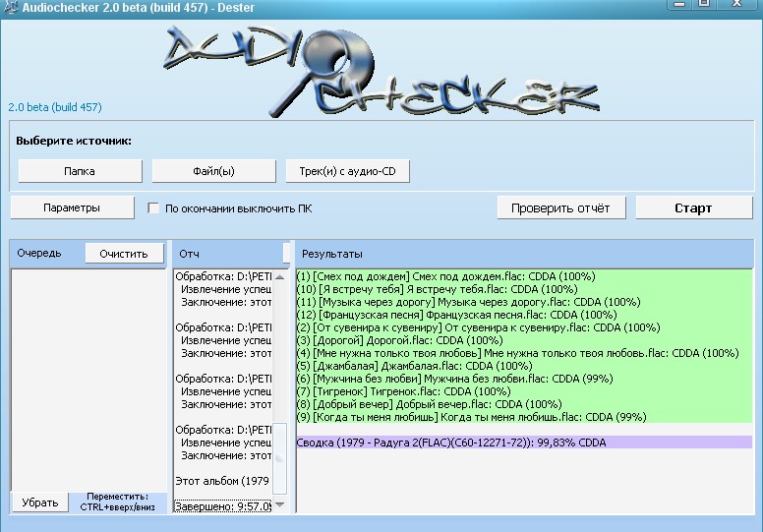This screenshot has width=763, height=532.
Task: Click the Файл(ы) source button
Action: (213, 170)
